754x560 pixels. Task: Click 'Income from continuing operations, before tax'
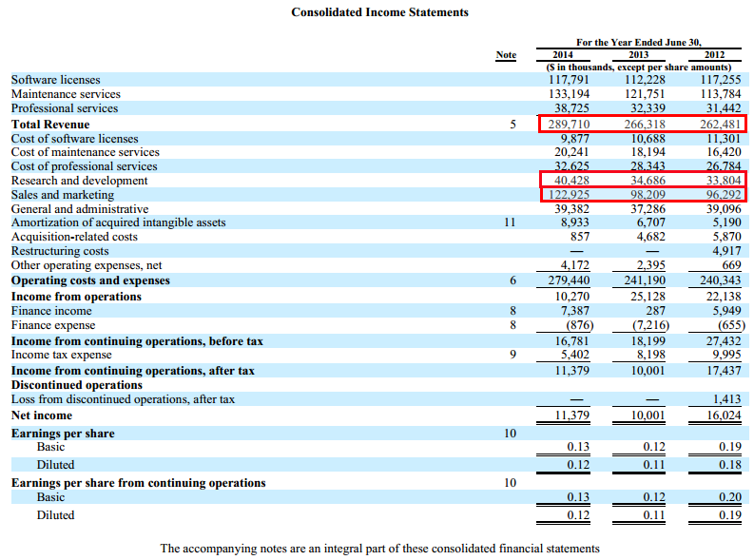[137, 341]
